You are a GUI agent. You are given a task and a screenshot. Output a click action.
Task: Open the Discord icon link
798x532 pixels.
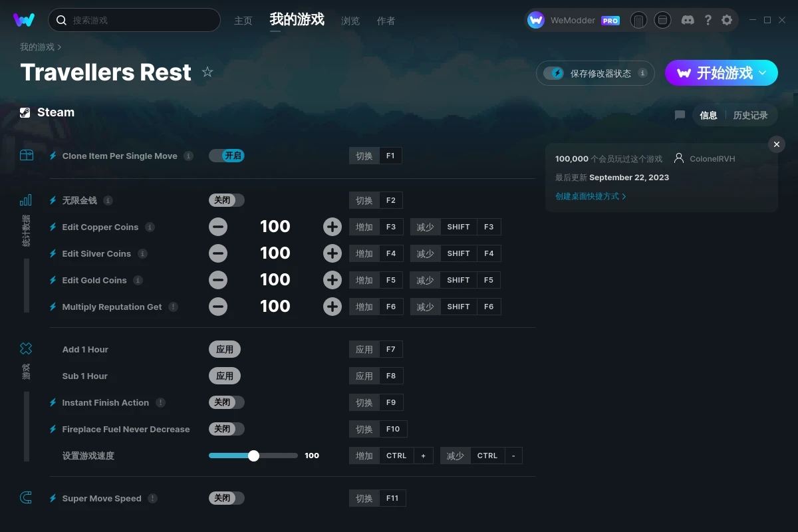(x=688, y=20)
